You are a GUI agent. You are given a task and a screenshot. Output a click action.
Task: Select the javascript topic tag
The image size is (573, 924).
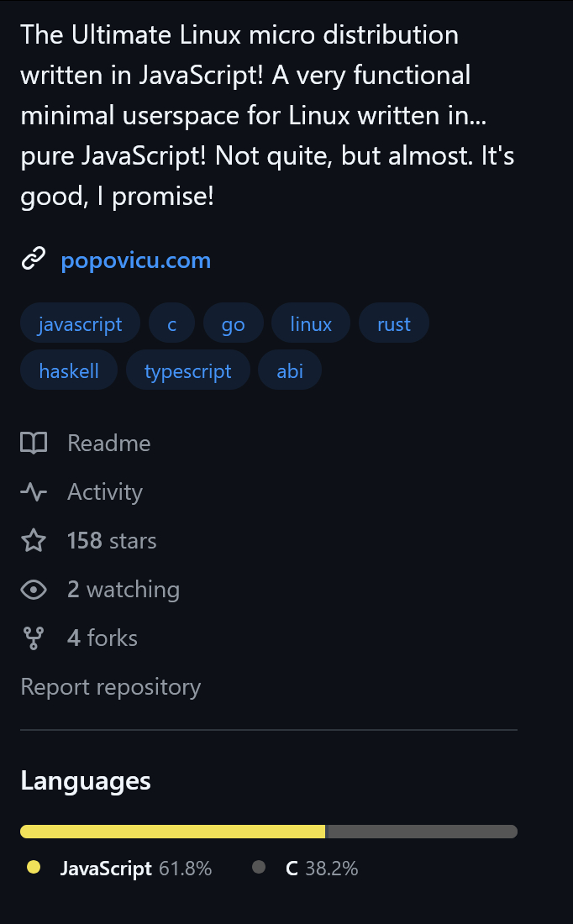80,323
